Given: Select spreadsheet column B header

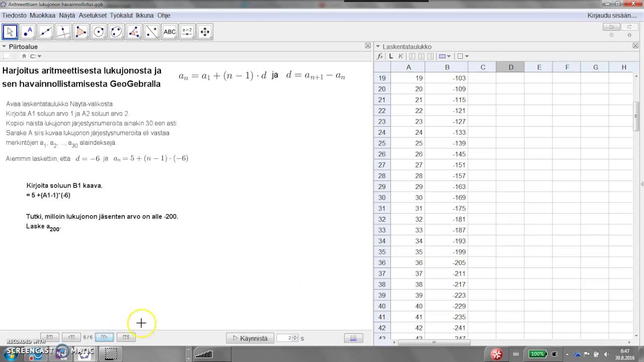Looking at the screenshot, I should (447, 67).
